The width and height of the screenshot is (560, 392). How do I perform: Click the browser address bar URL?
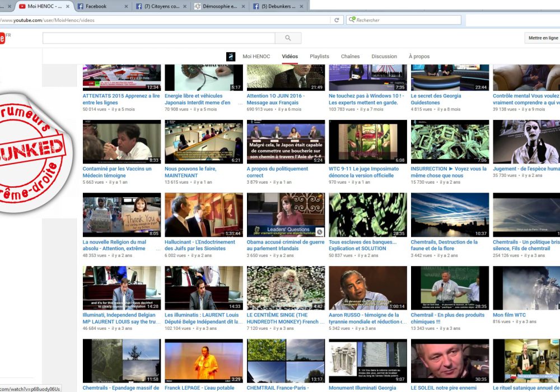click(x=47, y=20)
